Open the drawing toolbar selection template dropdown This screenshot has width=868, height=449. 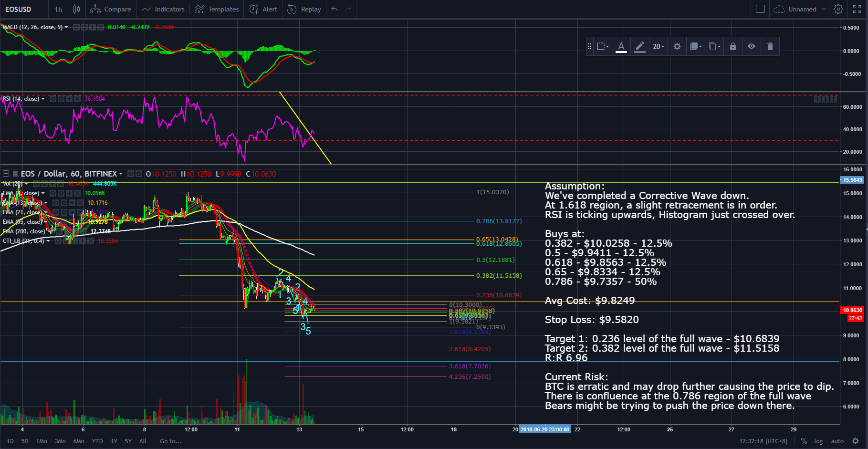(603, 46)
